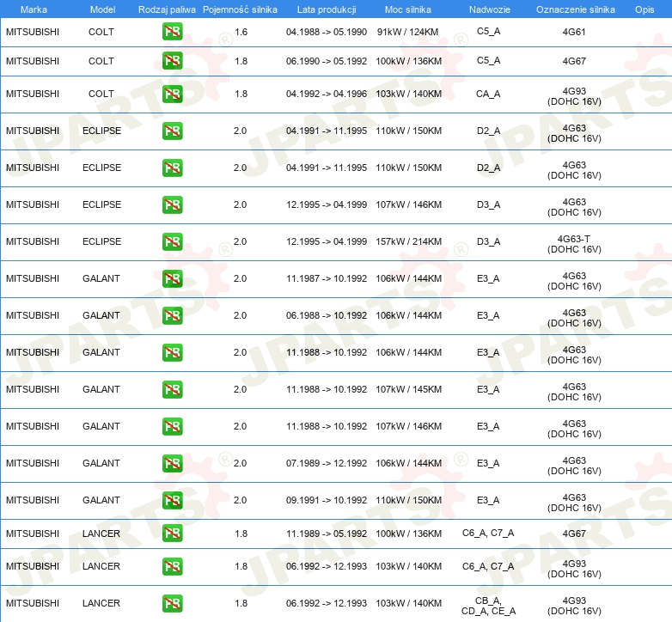Click the fuel icon for the Eclipse 107kW row
Viewport: 672px width, 622px height.
click(x=172, y=205)
